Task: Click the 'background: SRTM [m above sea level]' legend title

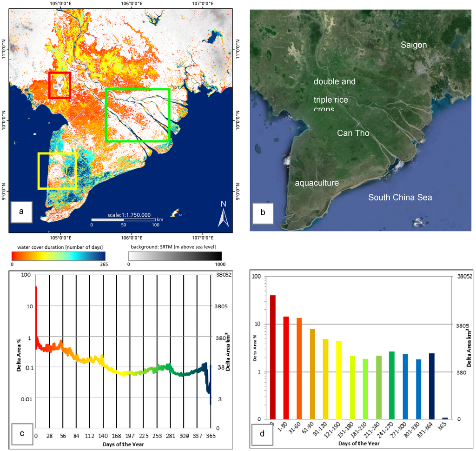Action: [173, 247]
